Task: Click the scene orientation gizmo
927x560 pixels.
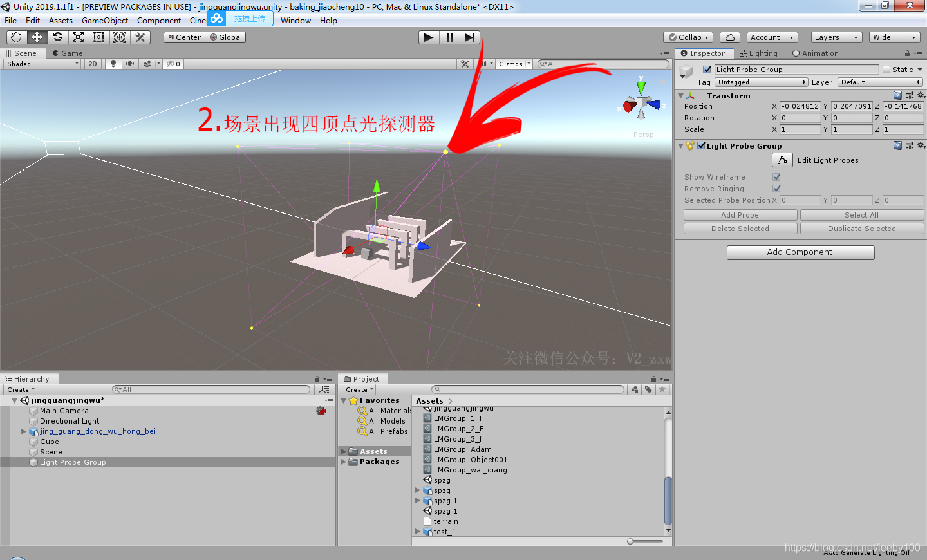Action: [x=641, y=103]
